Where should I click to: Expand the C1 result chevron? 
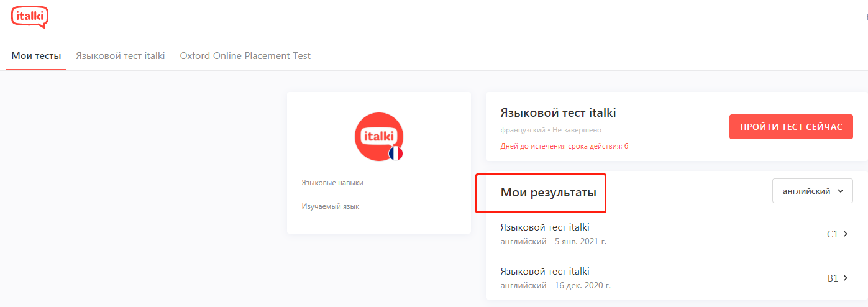click(846, 234)
